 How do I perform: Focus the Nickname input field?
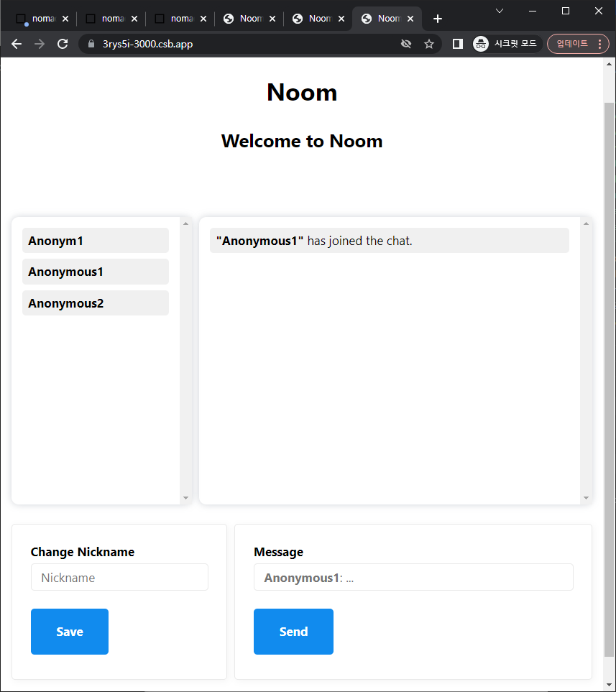click(119, 578)
